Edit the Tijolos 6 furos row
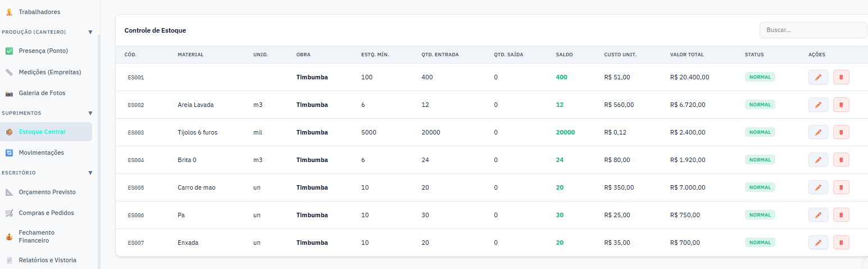 (x=818, y=132)
